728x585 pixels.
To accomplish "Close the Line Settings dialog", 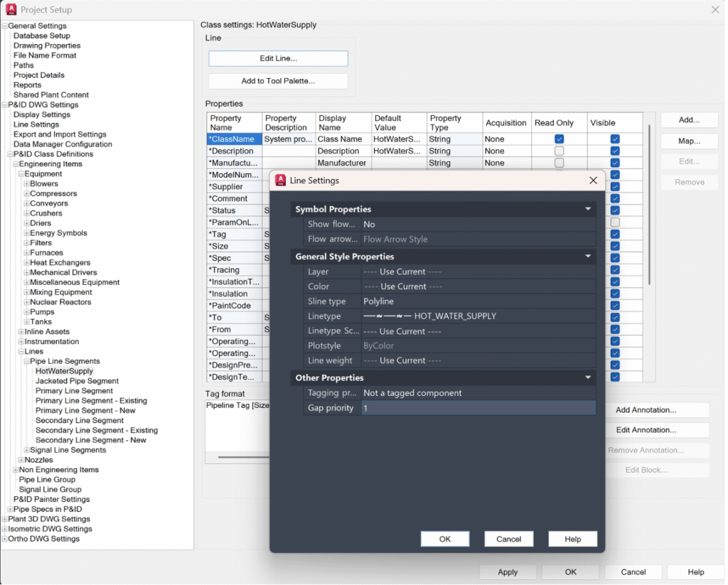I will click(x=594, y=181).
